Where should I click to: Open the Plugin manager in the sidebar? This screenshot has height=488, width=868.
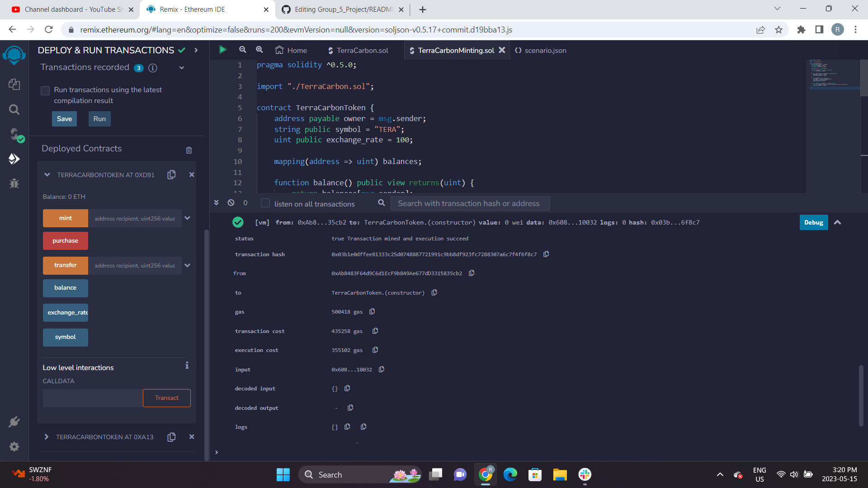pyautogui.click(x=14, y=422)
